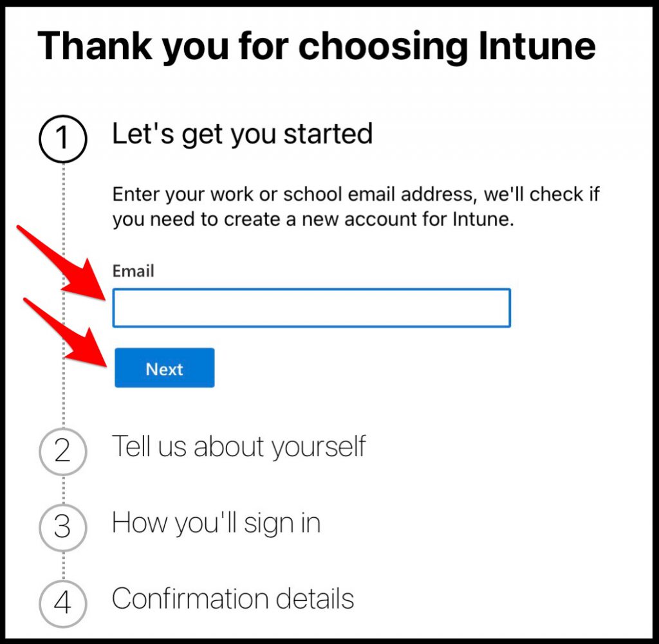Focus the Email input field
The height and width of the screenshot is (644, 659).
311,308
